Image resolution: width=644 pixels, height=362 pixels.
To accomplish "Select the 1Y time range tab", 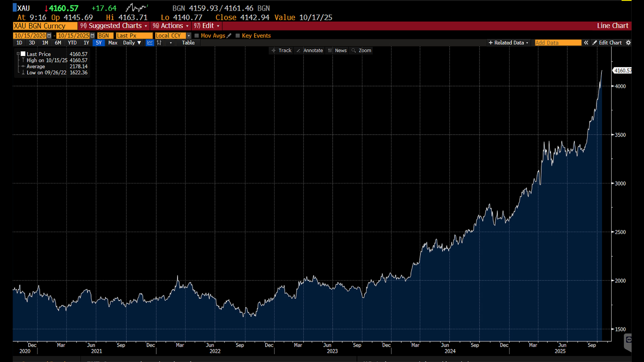I will 86,43.
